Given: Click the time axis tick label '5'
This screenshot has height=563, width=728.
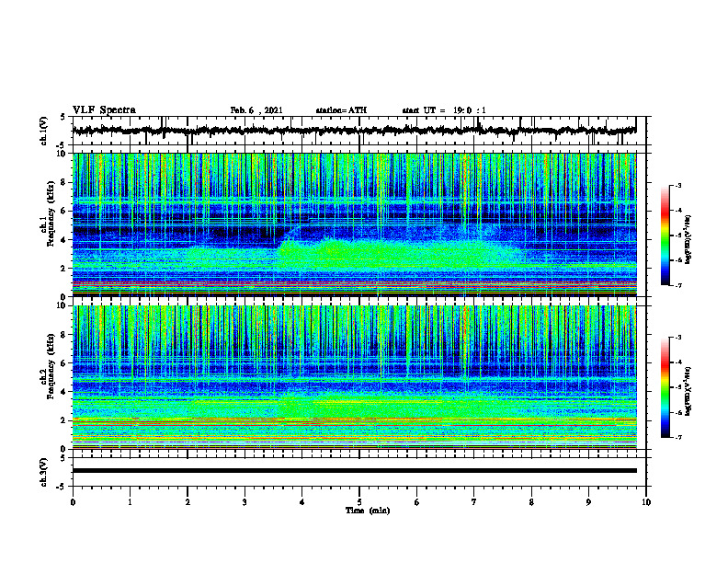Looking at the screenshot, I should pyautogui.click(x=359, y=502).
